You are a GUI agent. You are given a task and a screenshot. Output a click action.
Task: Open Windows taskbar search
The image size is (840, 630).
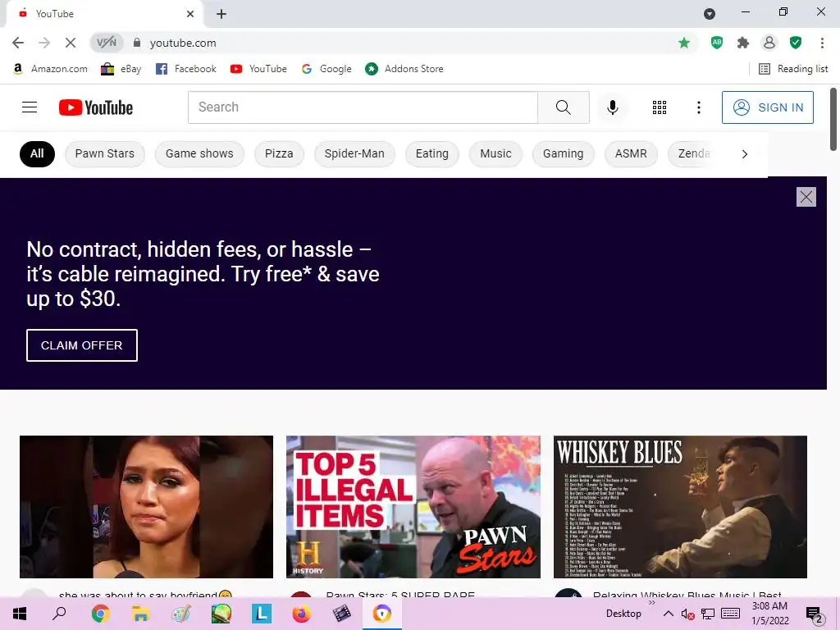[x=59, y=614]
